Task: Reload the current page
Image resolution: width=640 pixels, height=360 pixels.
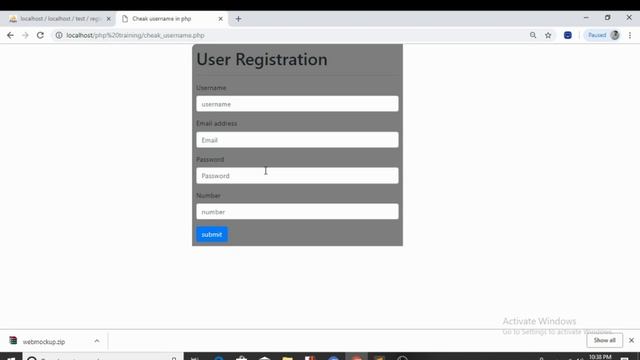Action: click(40, 36)
